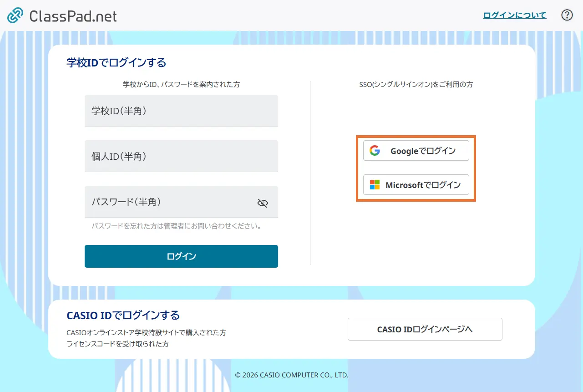Click the SSO(シングルサインオン)をご利用の方 text
The height and width of the screenshot is (392, 583).
[x=416, y=84]
